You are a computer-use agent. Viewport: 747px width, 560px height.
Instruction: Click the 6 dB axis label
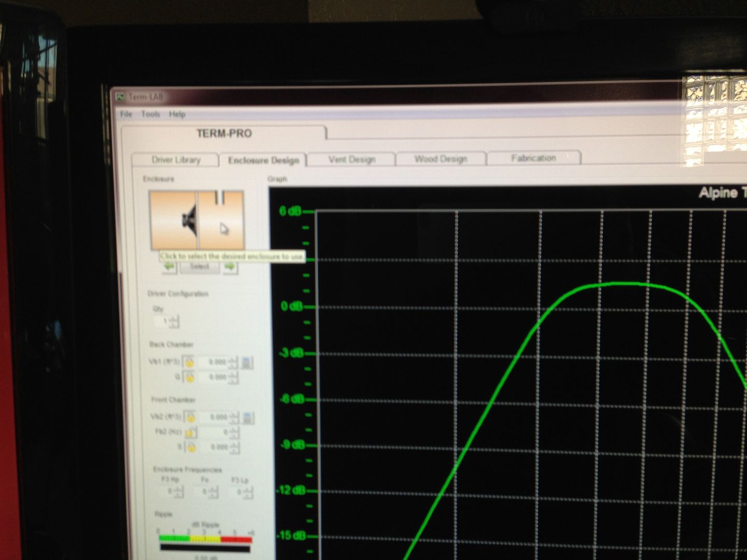coord(290,211)
